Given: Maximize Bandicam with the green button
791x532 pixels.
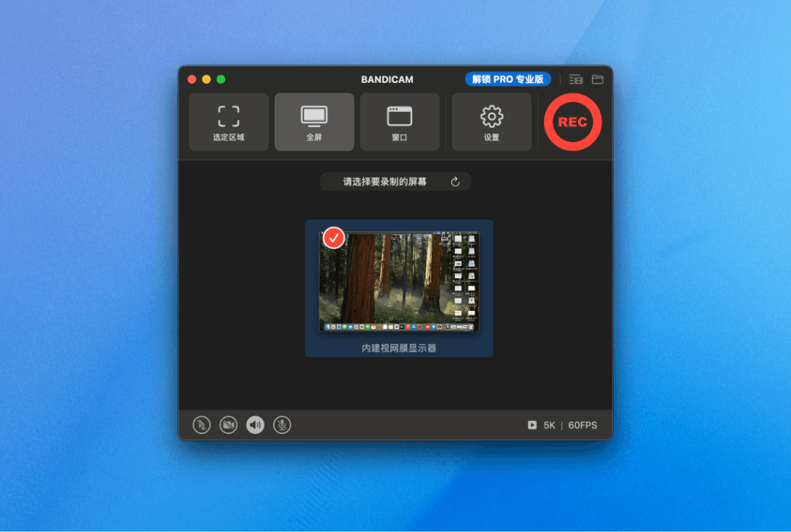Looking at the screenshot, I should pyautogui.click(x=221, y=79).
